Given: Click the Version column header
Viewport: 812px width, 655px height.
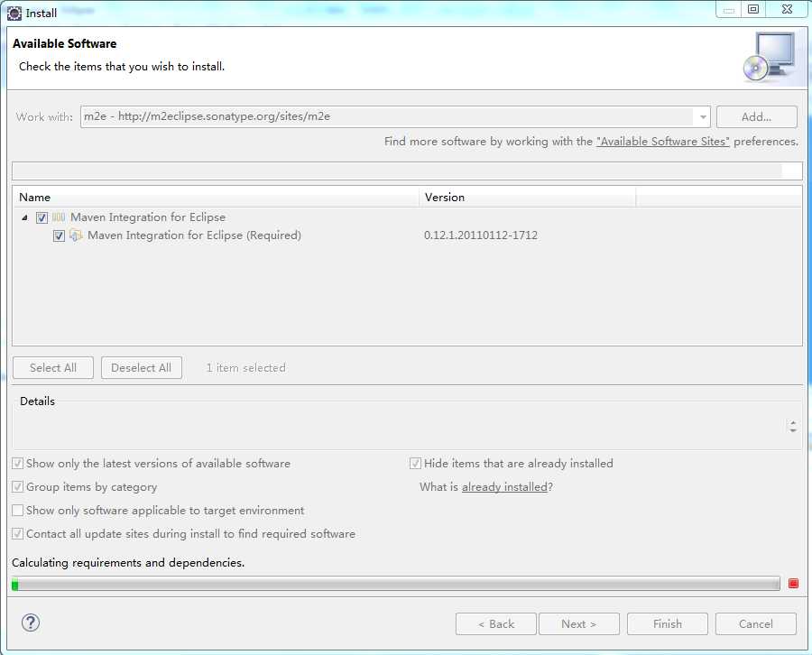Looking at the screenshot, I should tap(527, 198).
